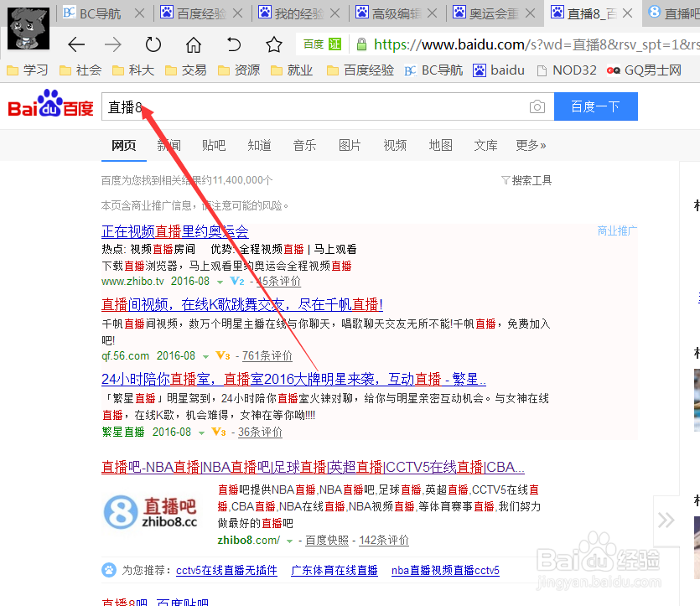Image resolution: width=700 pixels, height=606 pixels.
Task: Open the 搜索工具 dropdown
Action: pyautogui.click(x=526, y=179)
